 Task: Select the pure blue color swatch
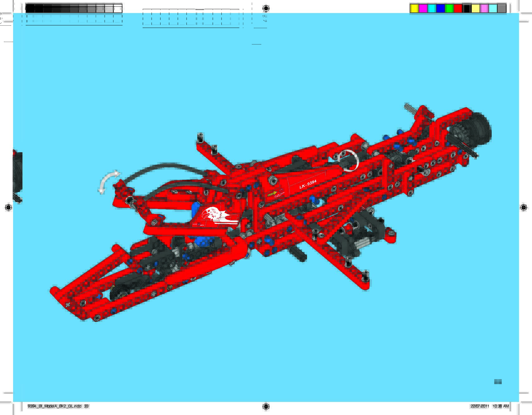pyautogui.click(x=440, y=8)
